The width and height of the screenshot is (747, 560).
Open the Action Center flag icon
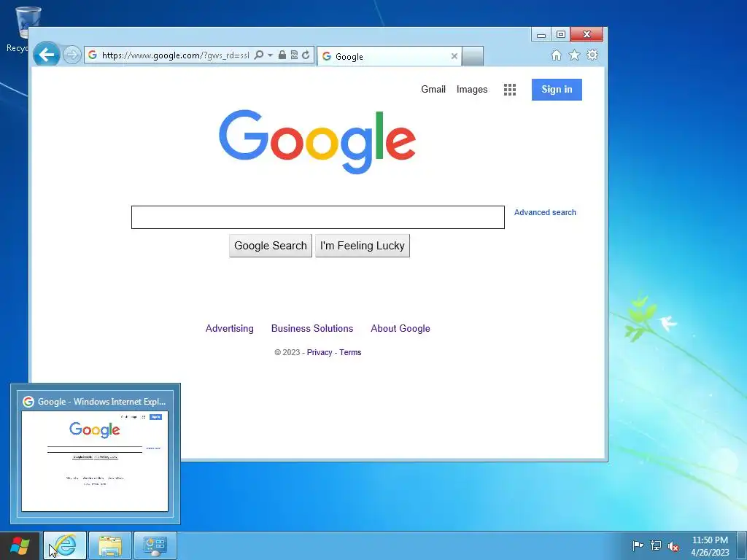pos(638,545)
